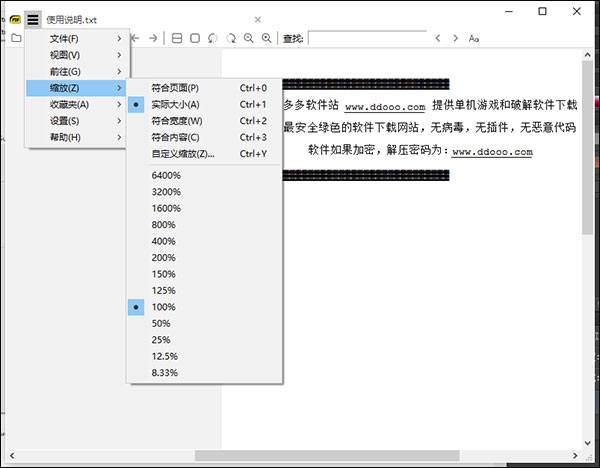Click into the 查找 search field

(366, 38)
